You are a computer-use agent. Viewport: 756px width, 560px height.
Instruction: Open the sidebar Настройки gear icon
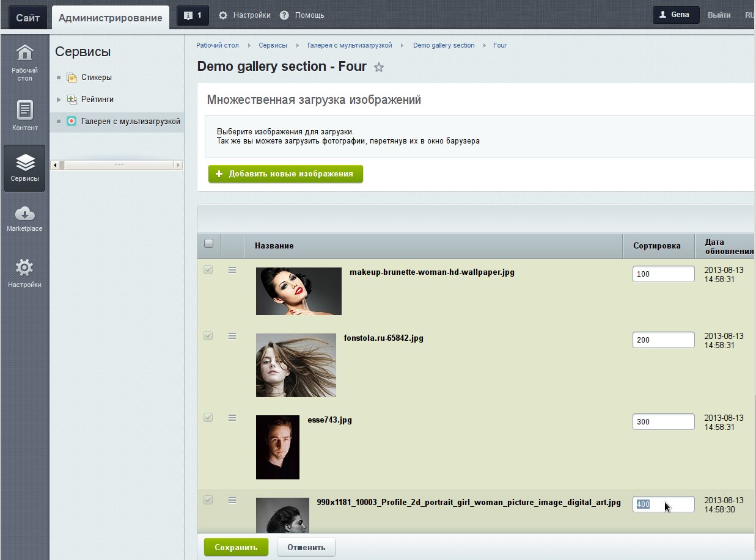(x=24, y=267)
